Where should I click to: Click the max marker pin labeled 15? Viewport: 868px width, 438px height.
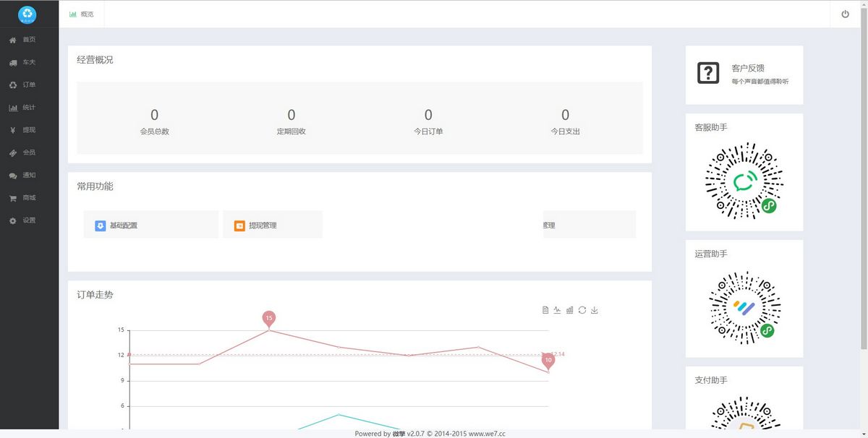coord(269,319)
